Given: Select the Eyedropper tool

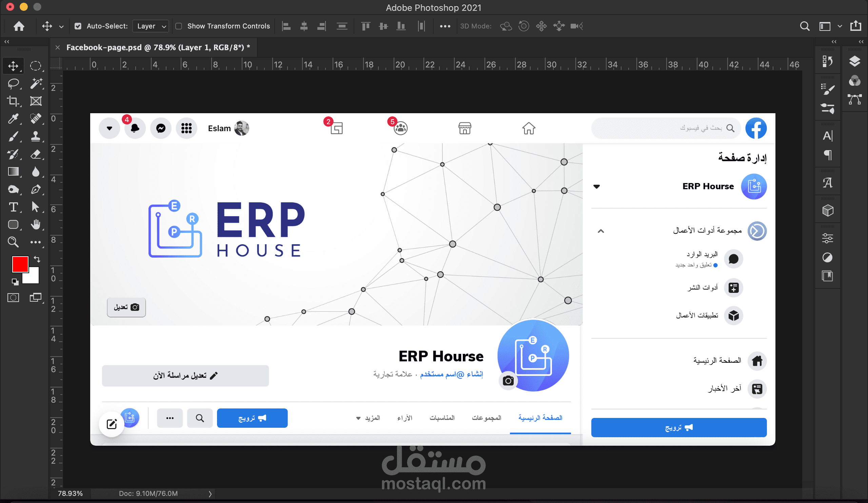Looking at the screenshot, I should pos(13,119).
